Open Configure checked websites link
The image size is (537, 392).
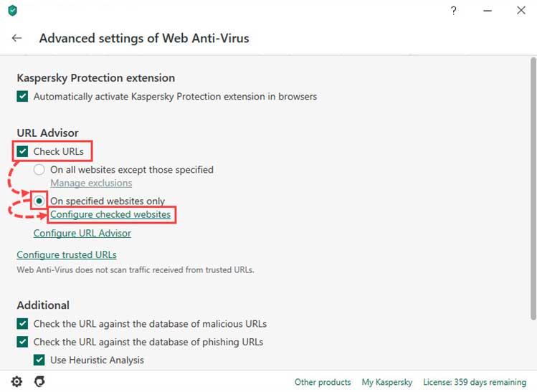(x=110, y=215)
